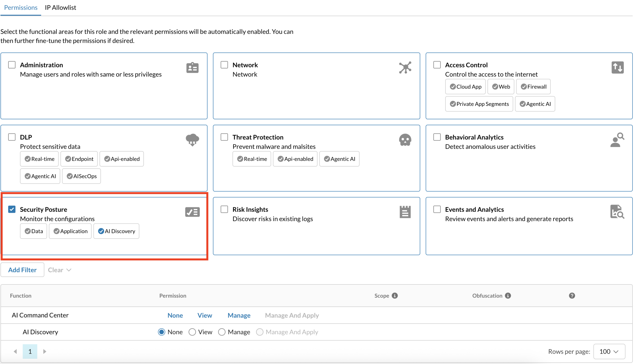Tick the Behavioral Analytics checkbox
Viewport: 635px width, 364px height.
pos(437,137)
